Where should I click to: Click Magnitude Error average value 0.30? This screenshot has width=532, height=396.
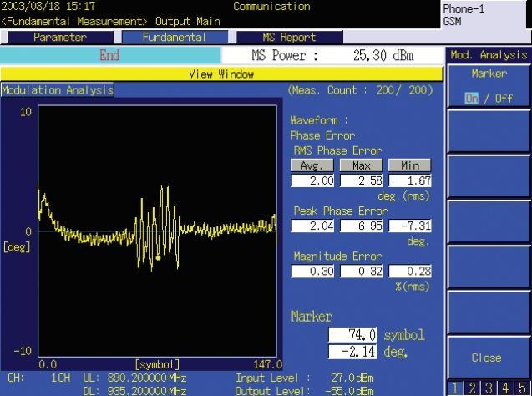[312, 272]
